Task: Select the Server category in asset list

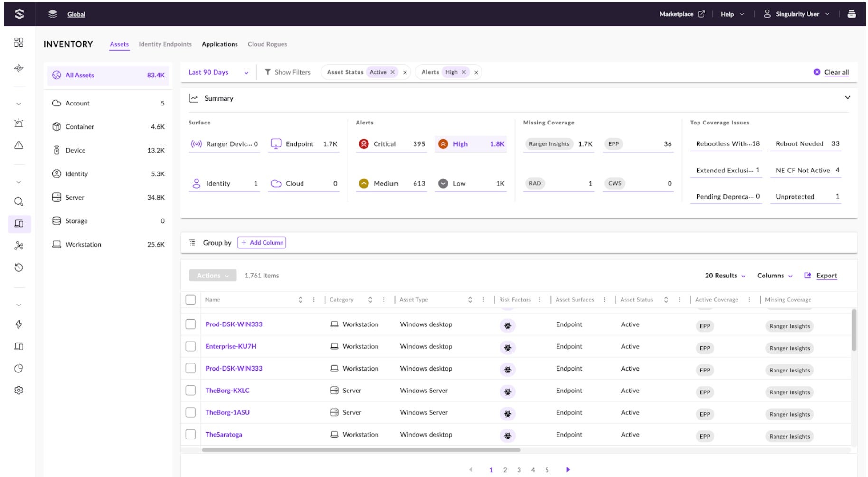Action: [75, 197]
